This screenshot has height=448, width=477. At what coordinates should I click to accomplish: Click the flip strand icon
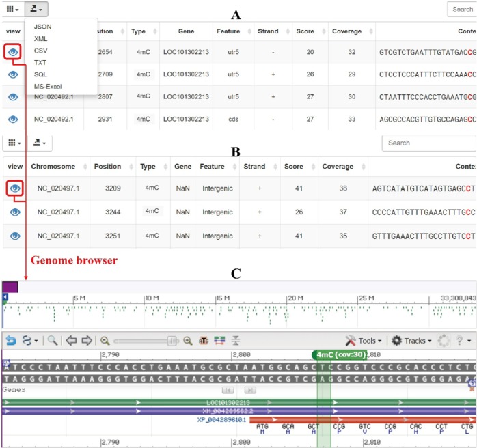(219, 341)
